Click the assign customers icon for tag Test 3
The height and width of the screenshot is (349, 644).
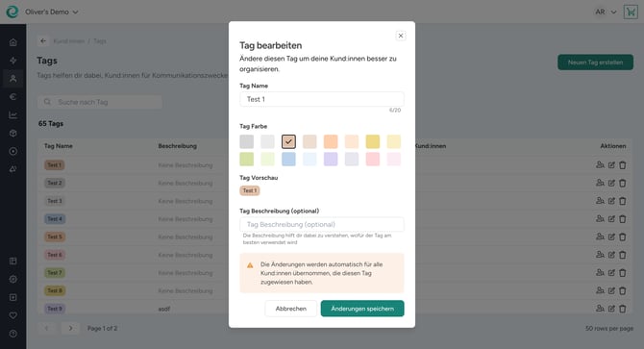pos(600,201)
